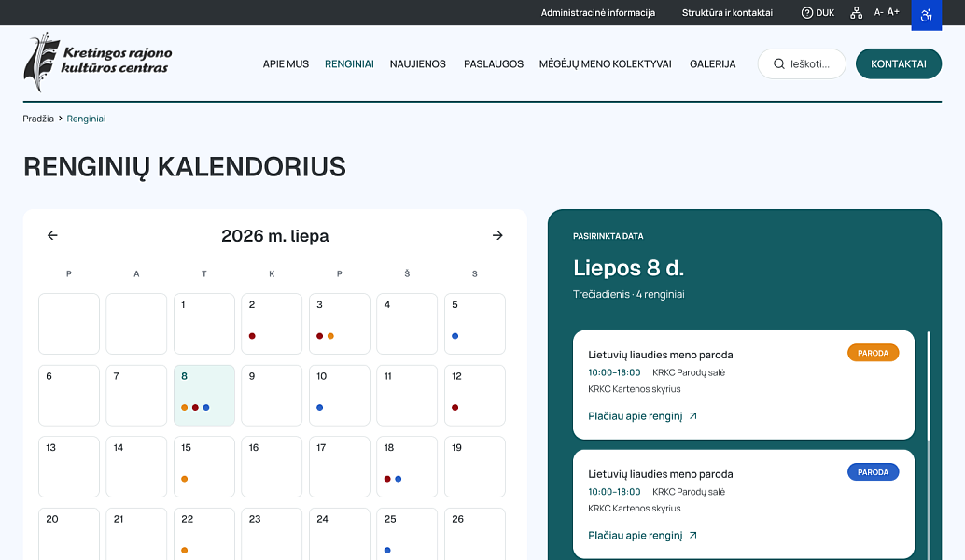Select July 18 calendar day
This screenshot has height=560, width=965.
pyautogui.click(x=407, y=467)
